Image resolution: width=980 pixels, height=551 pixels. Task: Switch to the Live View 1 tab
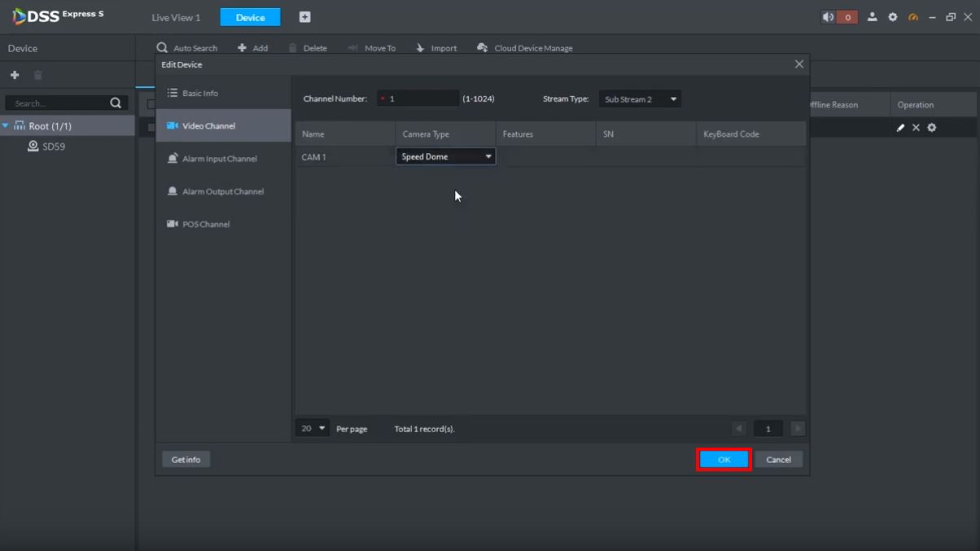pos(176,17)
